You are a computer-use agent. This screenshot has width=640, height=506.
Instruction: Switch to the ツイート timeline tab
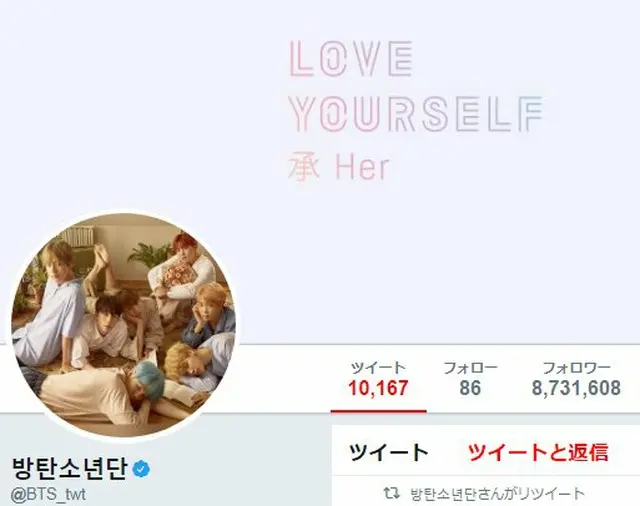[388, 453]
